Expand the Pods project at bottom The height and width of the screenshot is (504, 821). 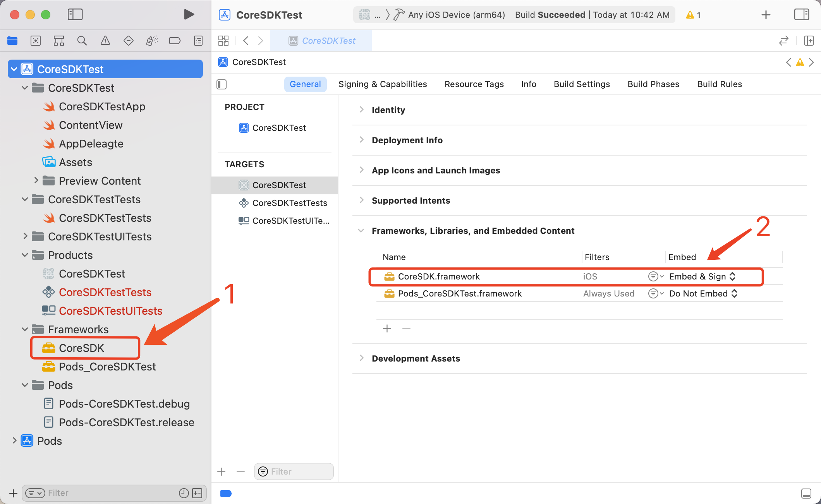point(14,441)
